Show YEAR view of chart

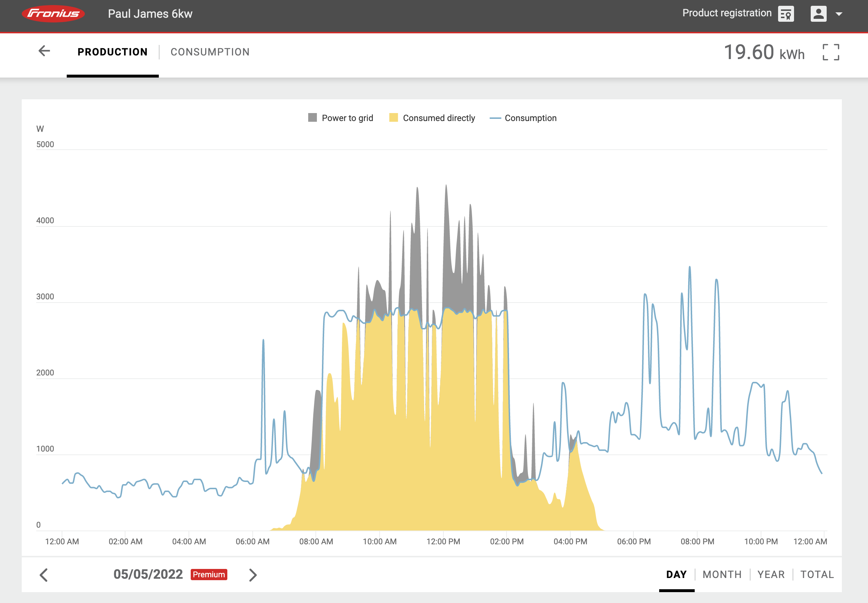(771, 575)
